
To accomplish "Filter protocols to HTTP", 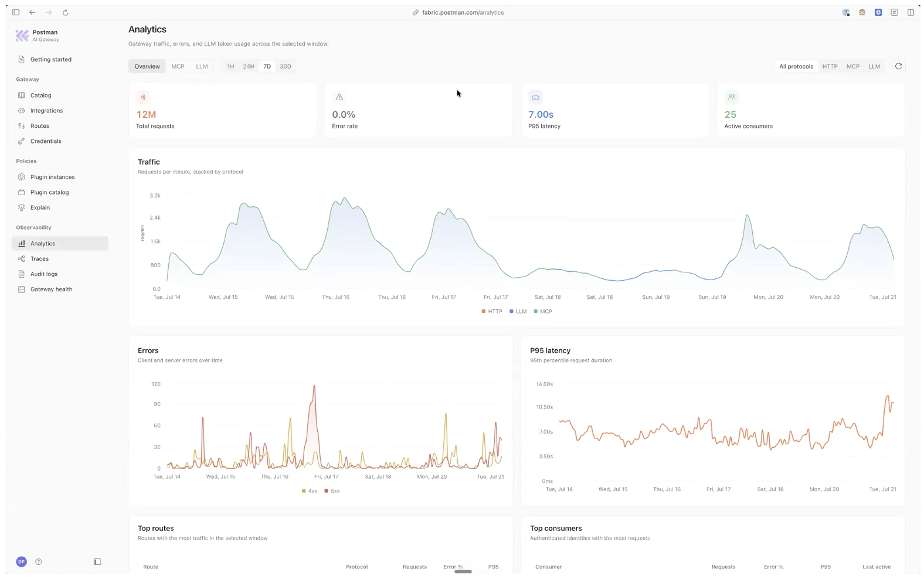I will coord(830,66).
